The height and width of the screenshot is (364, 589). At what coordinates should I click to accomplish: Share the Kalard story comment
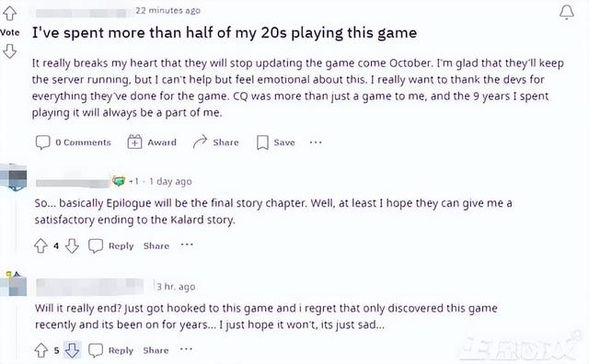click(x=156, y=246)
